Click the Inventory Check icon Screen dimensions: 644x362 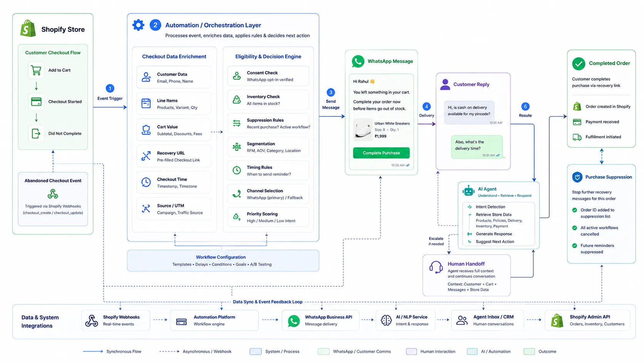[237, 100]
